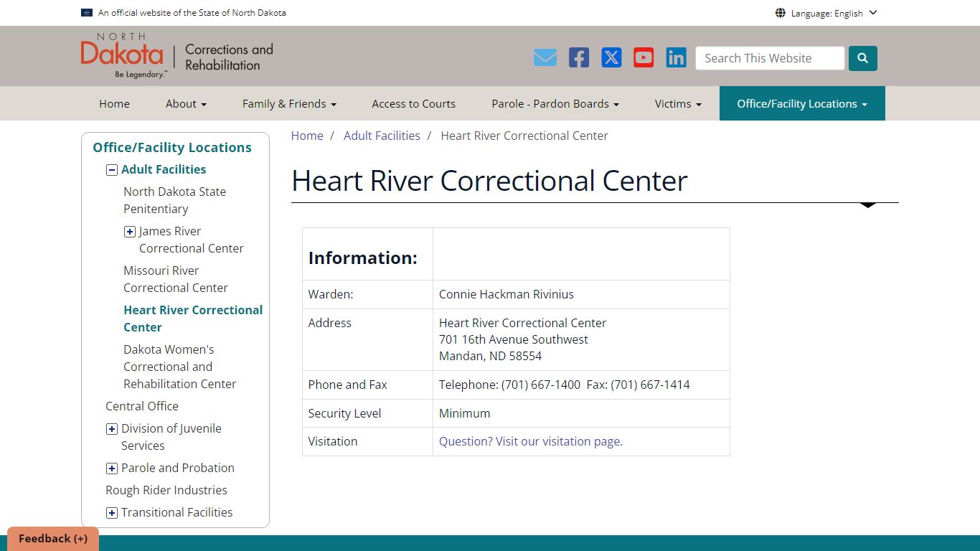Open the Feedback (+) button
This screenshot has height=551, width=980.
click(53, 539)
